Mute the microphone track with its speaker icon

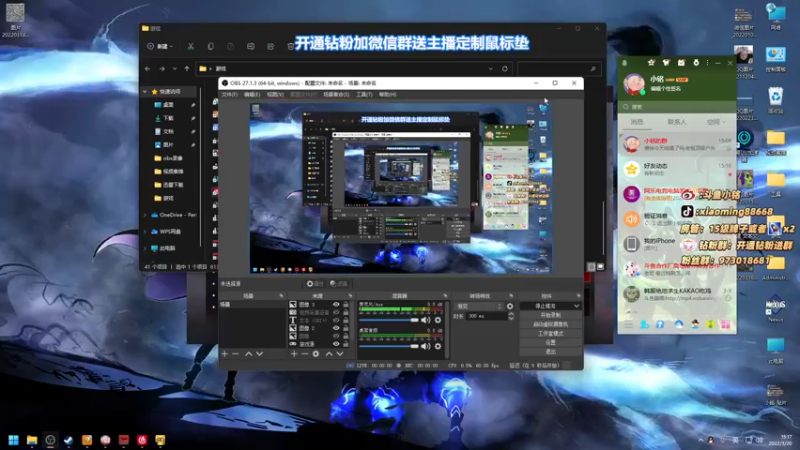pyautogui.click(x=426, y=320)
